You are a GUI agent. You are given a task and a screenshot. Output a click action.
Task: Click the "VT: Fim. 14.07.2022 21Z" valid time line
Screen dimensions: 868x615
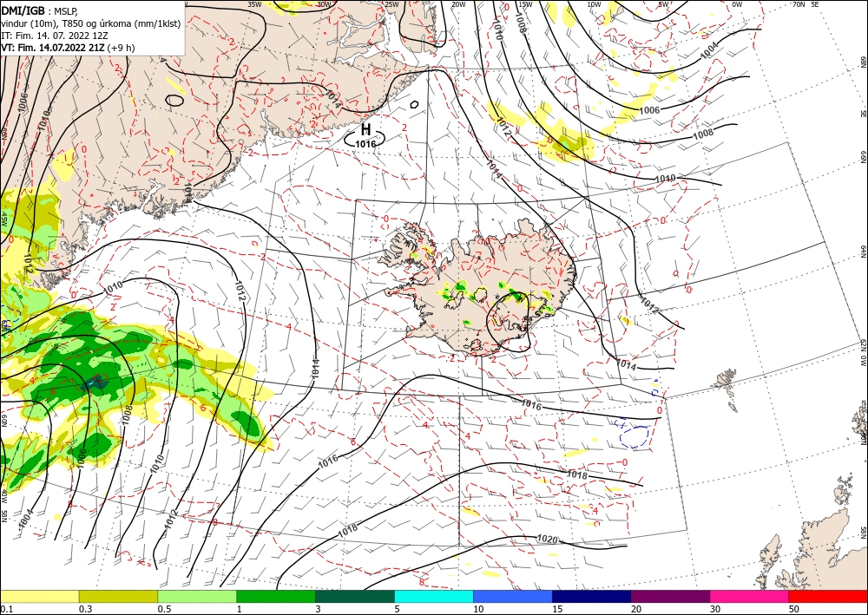tap(52, 48)
